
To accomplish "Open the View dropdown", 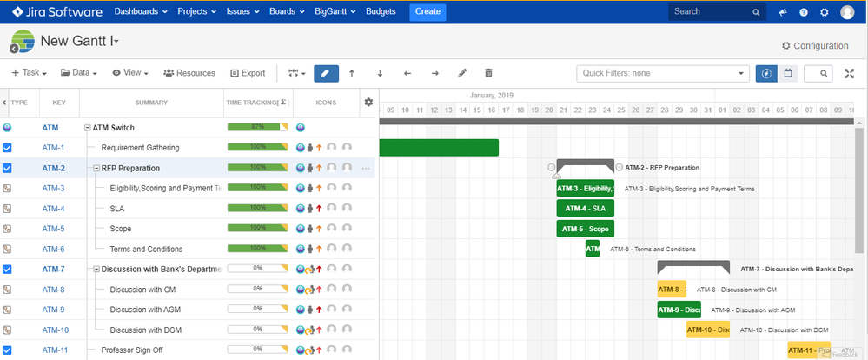I will click(x=130, y=73).
